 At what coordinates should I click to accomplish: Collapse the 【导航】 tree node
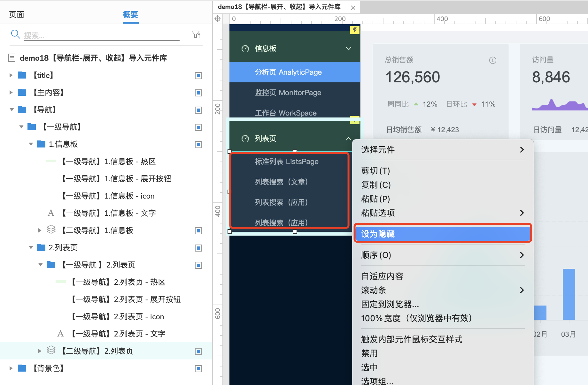tap(12, 110)
